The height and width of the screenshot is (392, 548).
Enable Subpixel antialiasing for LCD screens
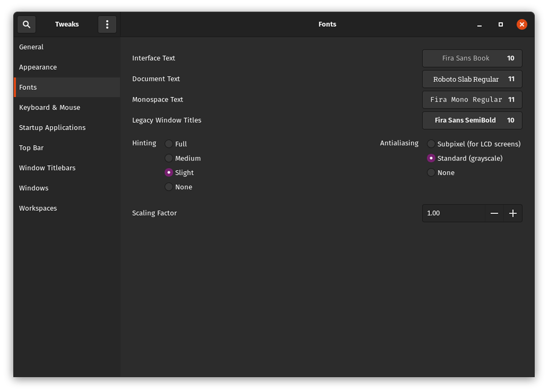[431, 143]
